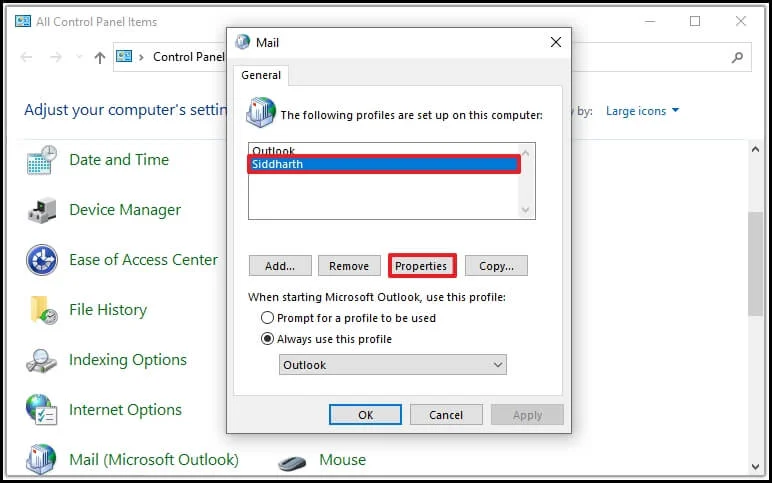Screen dimensions: 772x483
Task: Open the Date and Time link
Action: 119,160
